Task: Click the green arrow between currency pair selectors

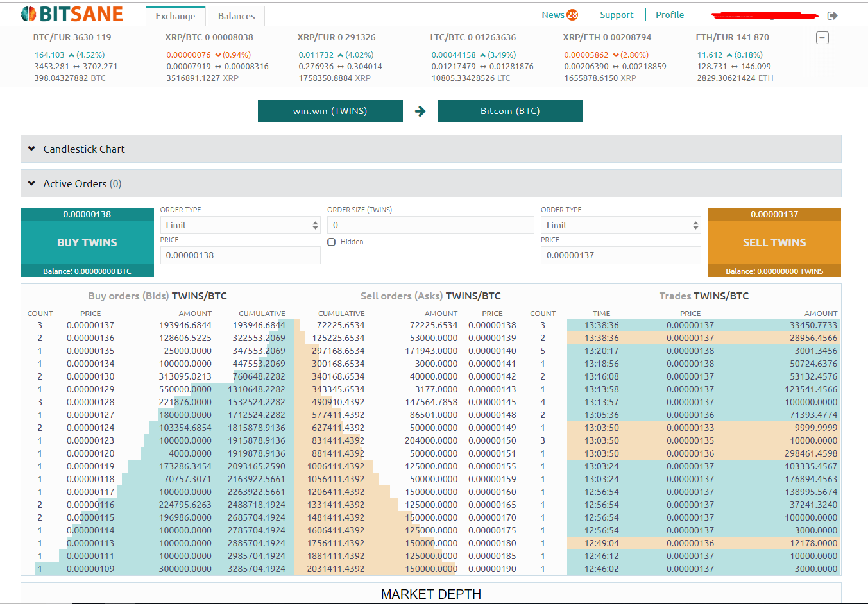Action: click(x=420, y=110)
